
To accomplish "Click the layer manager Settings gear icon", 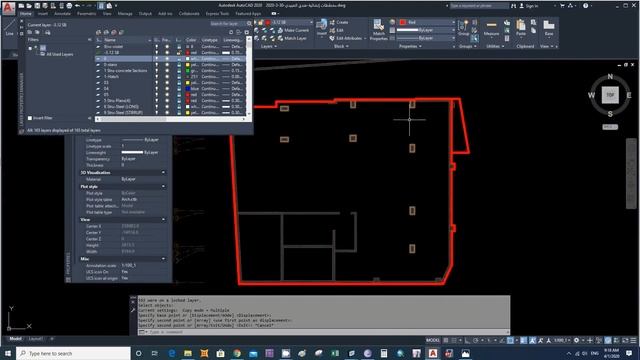I will 247,32.
